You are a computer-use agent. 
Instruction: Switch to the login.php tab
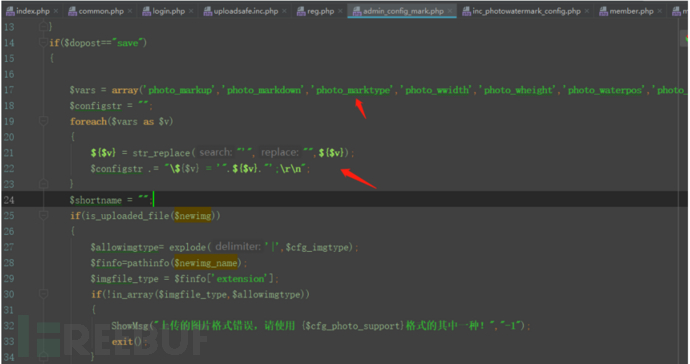169,11
